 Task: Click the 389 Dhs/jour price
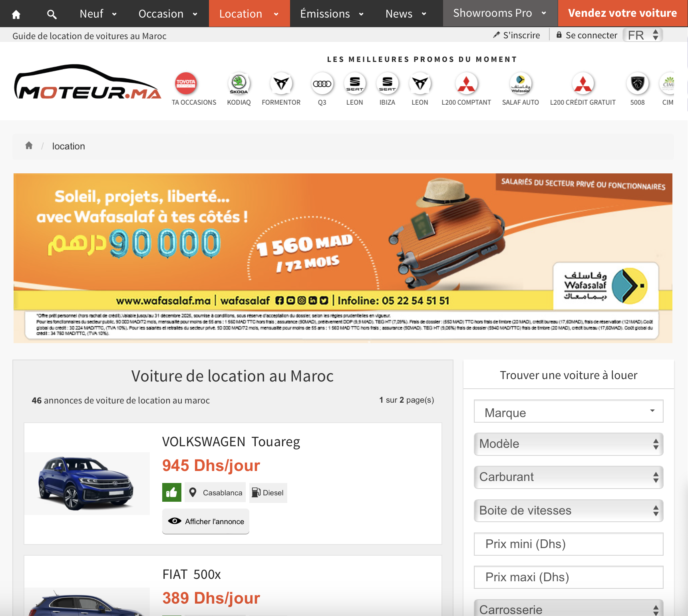(211, 598)
